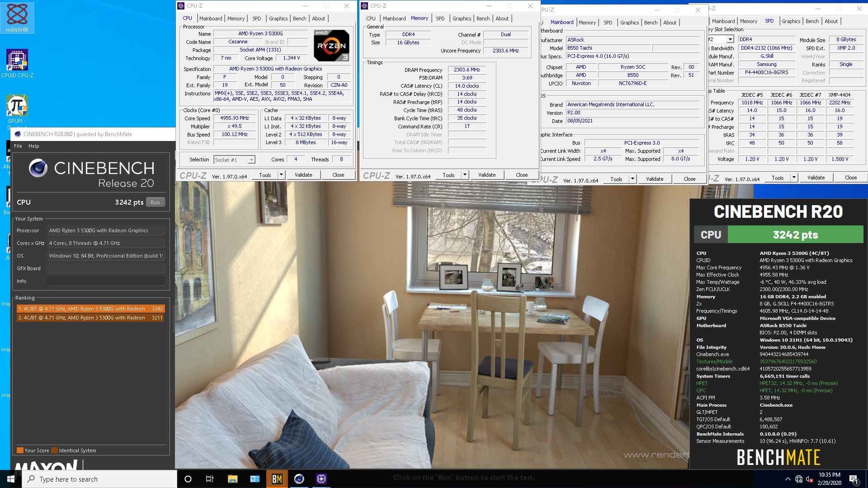Viewport: 868px width, 488px height.
Task: Open Cortana circle icon on taskbar
Action: (x=188, y=479)
